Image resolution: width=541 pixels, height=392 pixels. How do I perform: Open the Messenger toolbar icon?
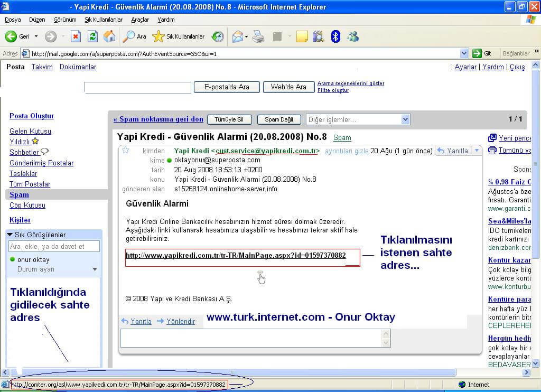353,36
